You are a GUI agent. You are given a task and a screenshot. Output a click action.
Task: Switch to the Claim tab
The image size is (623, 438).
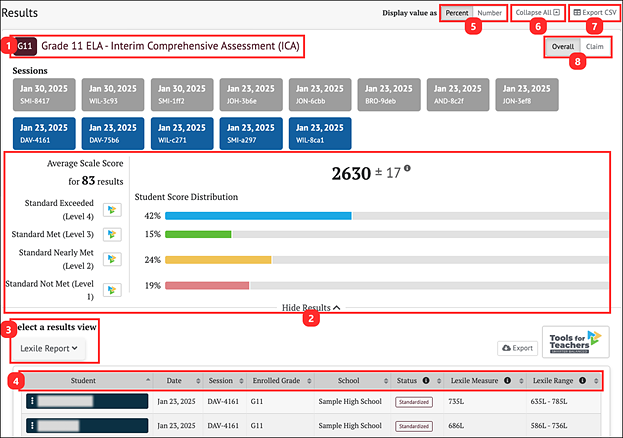594,47
